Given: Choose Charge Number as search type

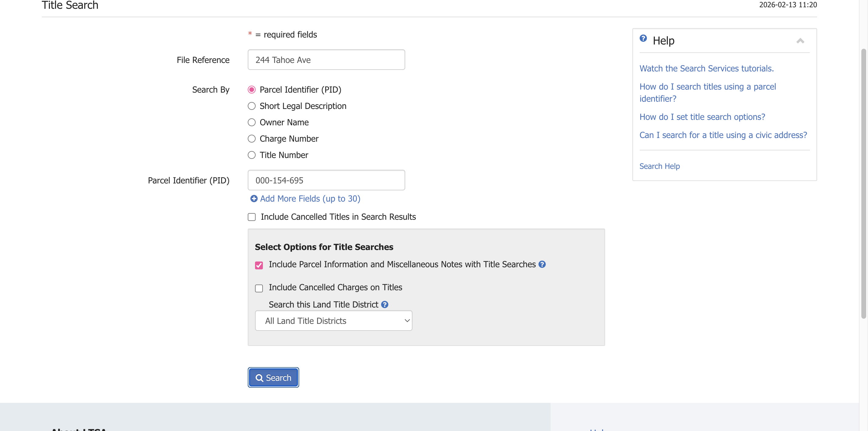Looking at the screenshot, I should pyautogui.click(x=251, y=139).
